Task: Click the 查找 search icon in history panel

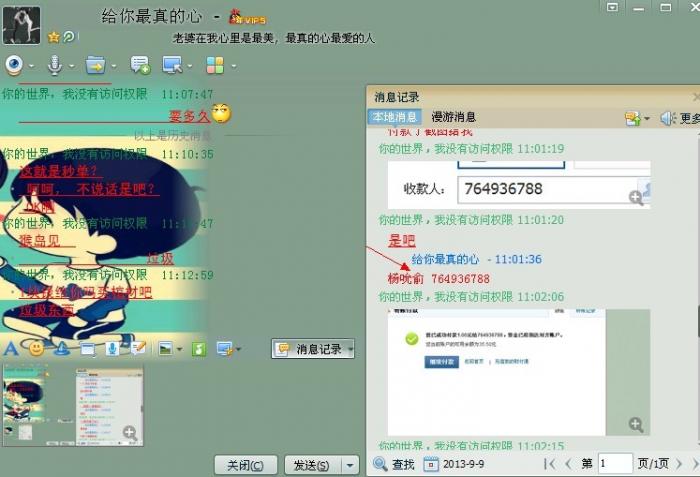Action: 380,464
